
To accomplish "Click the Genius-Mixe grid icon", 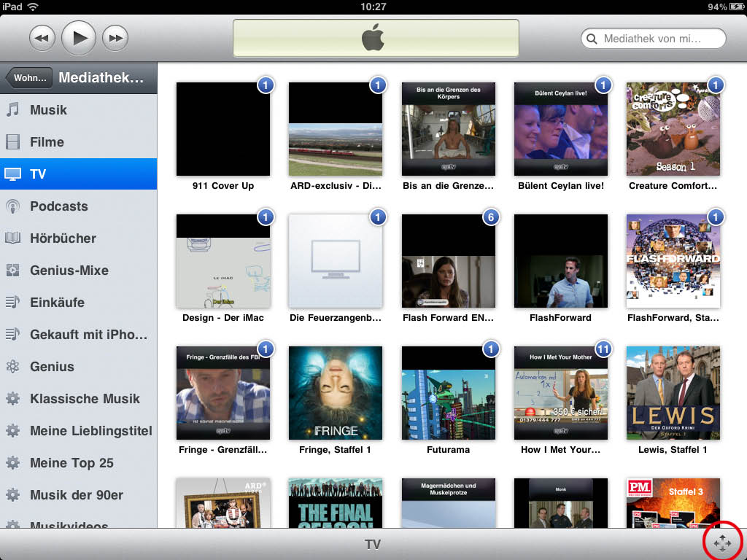I will [13, 271].
